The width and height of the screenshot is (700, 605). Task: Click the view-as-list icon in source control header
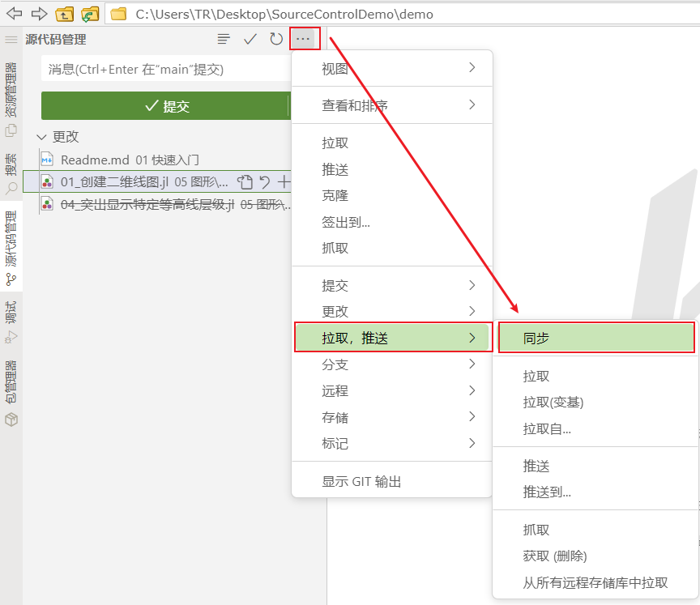coord(224,39)
